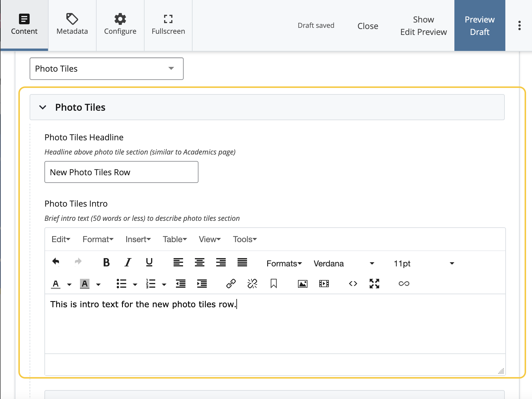Click the Remove link icon
Screen dimensions: 532x399
[252, 284]
